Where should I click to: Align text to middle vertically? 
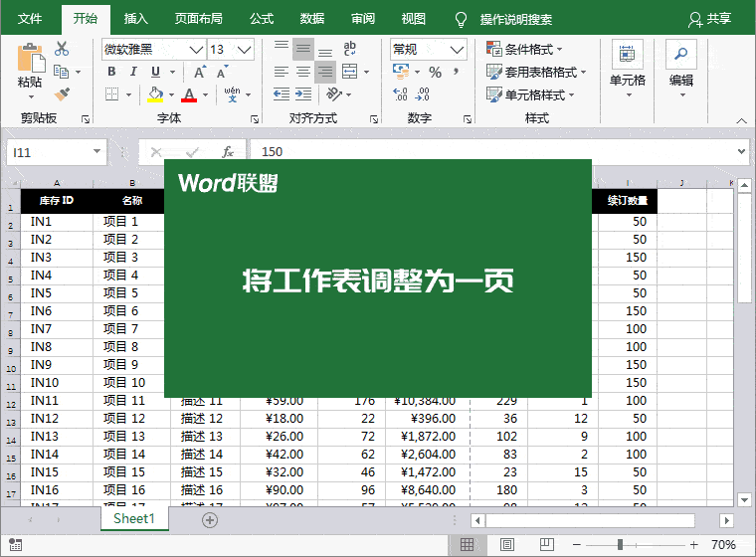(302, 49)
